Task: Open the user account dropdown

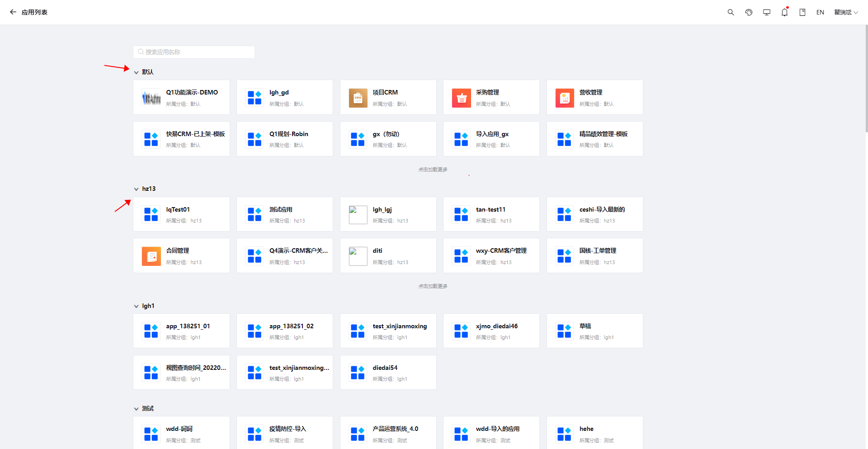Action: coord(846,12)
